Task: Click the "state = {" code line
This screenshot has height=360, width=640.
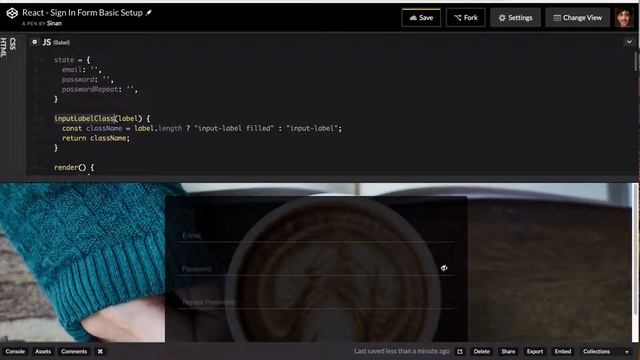Action: [x=72, y=60]
